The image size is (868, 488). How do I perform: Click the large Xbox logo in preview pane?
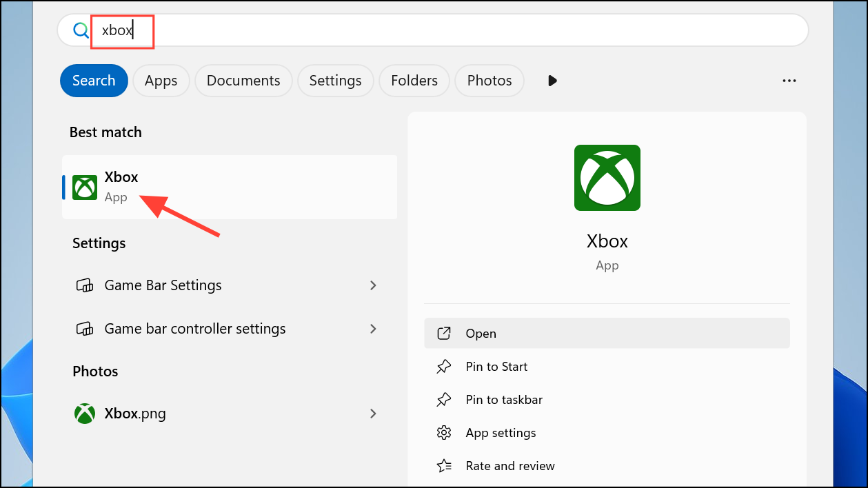607,178
